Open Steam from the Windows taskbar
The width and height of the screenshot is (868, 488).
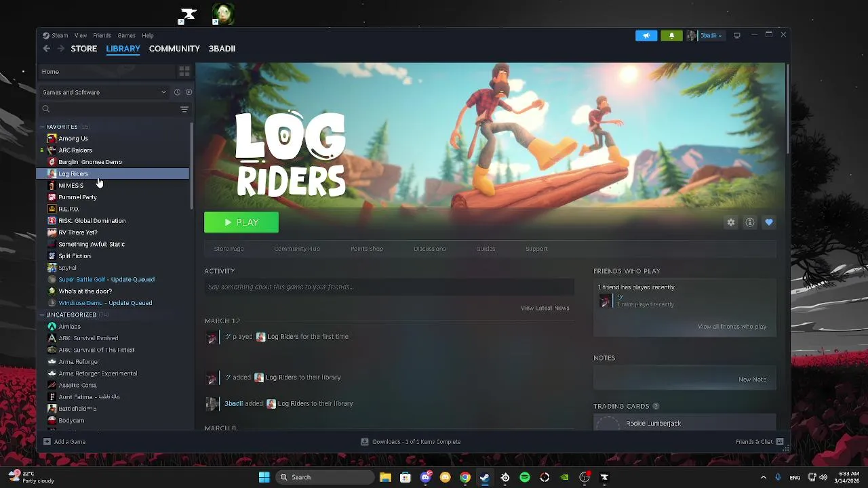click(485, 477)
